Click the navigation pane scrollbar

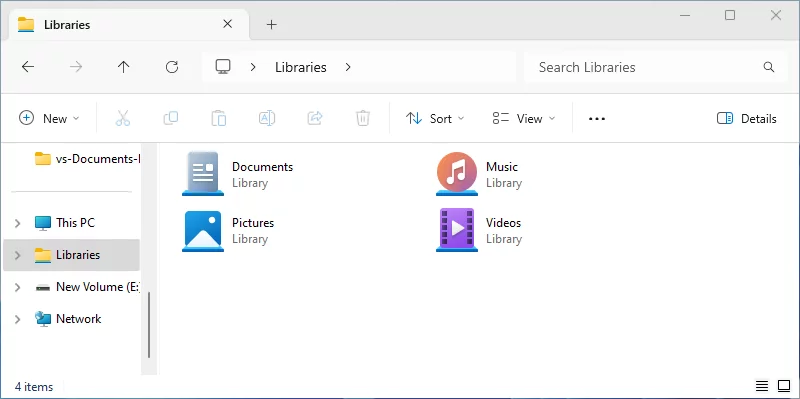tap(149, 326)
